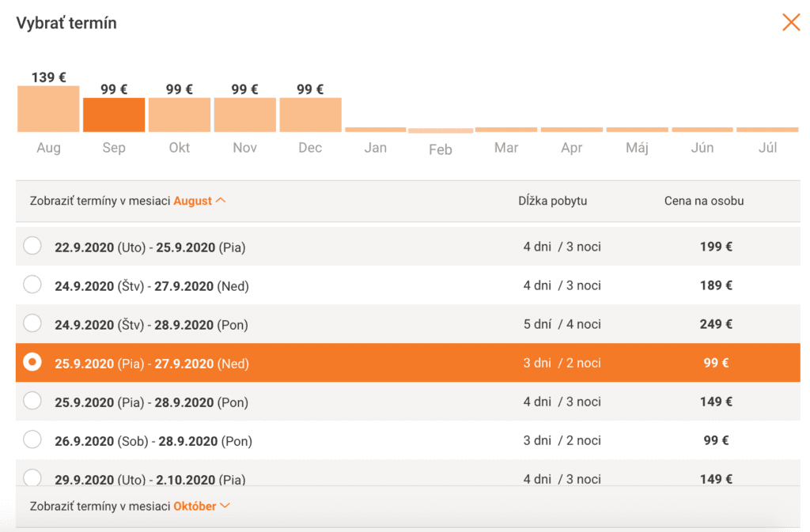Close the Vybrať termín dialog with X
The image size is (810, 532).
coord(791,22)
